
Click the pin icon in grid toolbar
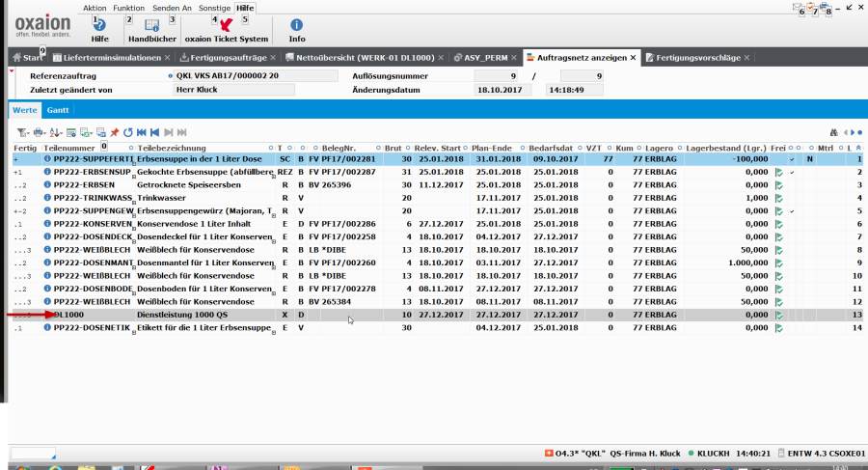click(115, 132)
